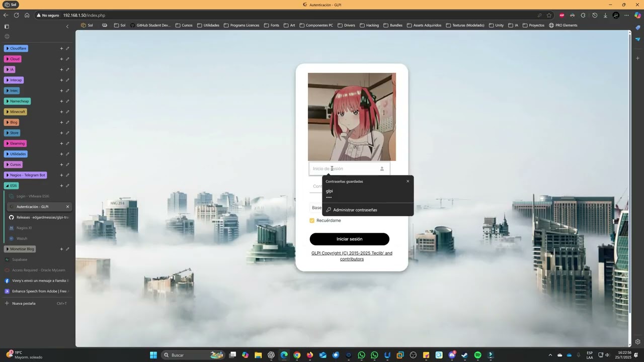644x362 pixels.
Task: Click the tab actions icon atop vertical tabs
Action: (7, 26)
